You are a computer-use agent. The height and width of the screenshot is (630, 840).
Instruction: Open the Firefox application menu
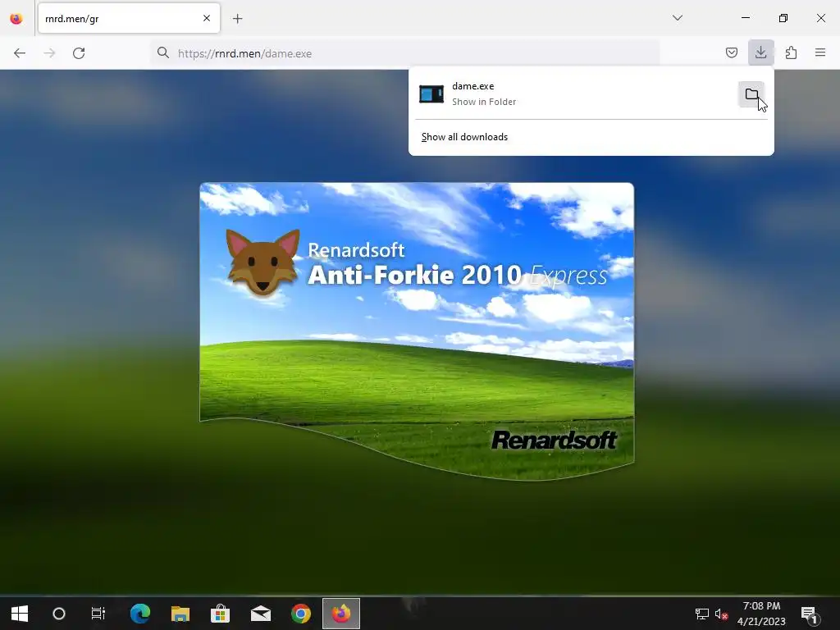[820, 52]
